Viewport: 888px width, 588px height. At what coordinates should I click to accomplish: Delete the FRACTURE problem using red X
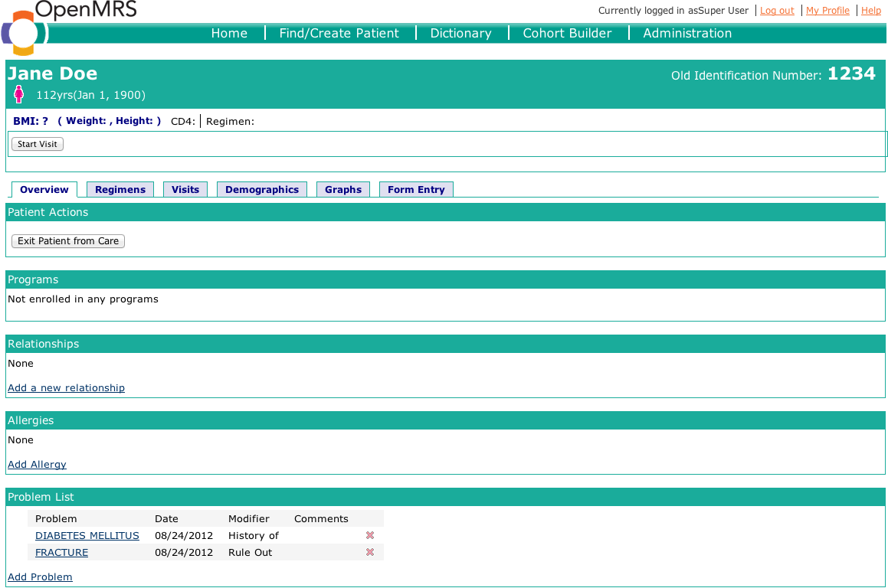tap(370, 553)
